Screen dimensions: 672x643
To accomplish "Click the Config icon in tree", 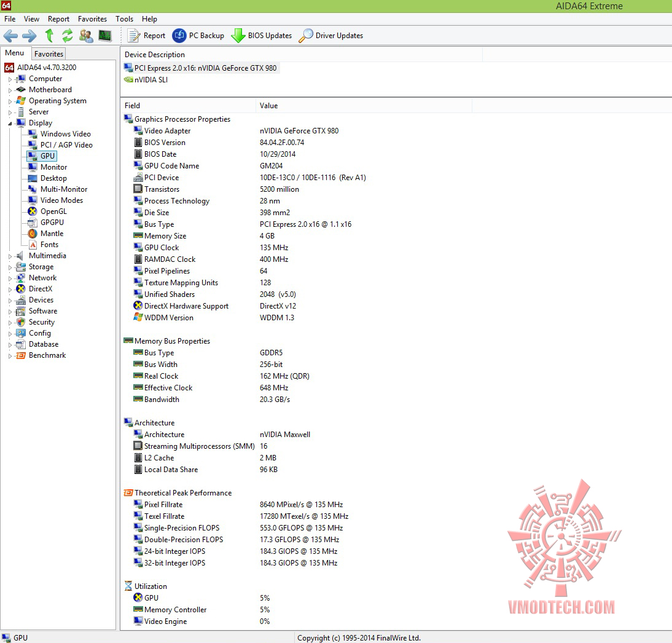I will coord(20,333).
